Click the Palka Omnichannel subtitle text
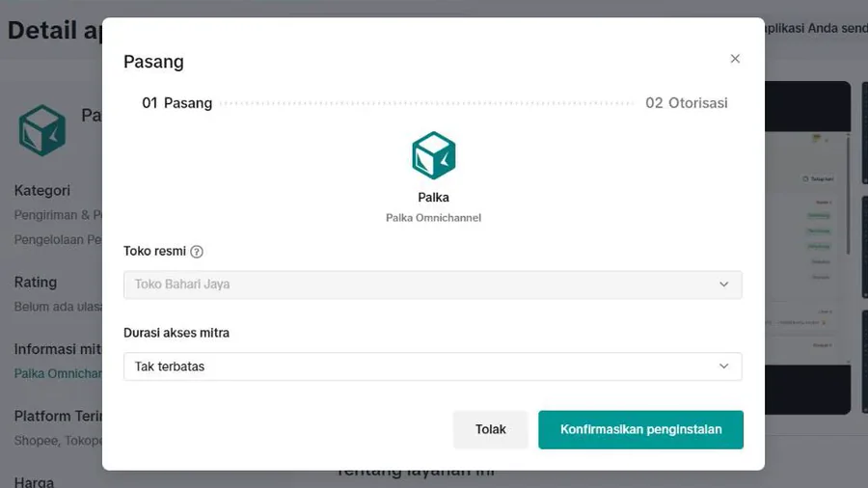Screen dimensions: 868x488 tap(433, 218)
